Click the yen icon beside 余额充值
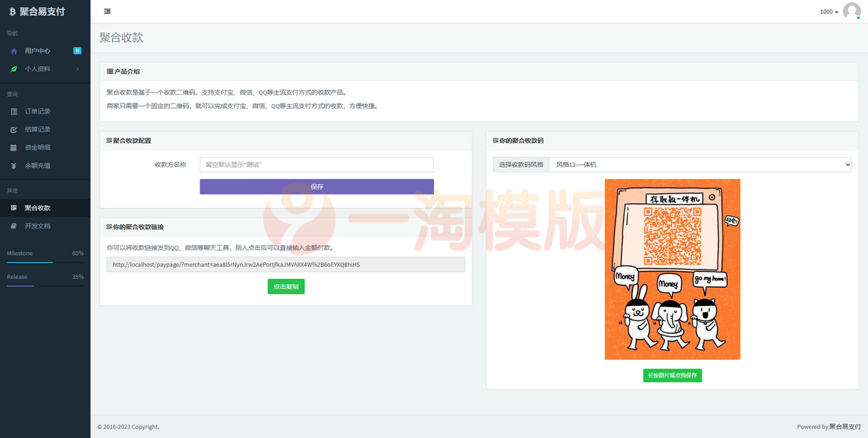 pyautogui.click(x=14, y=166)
